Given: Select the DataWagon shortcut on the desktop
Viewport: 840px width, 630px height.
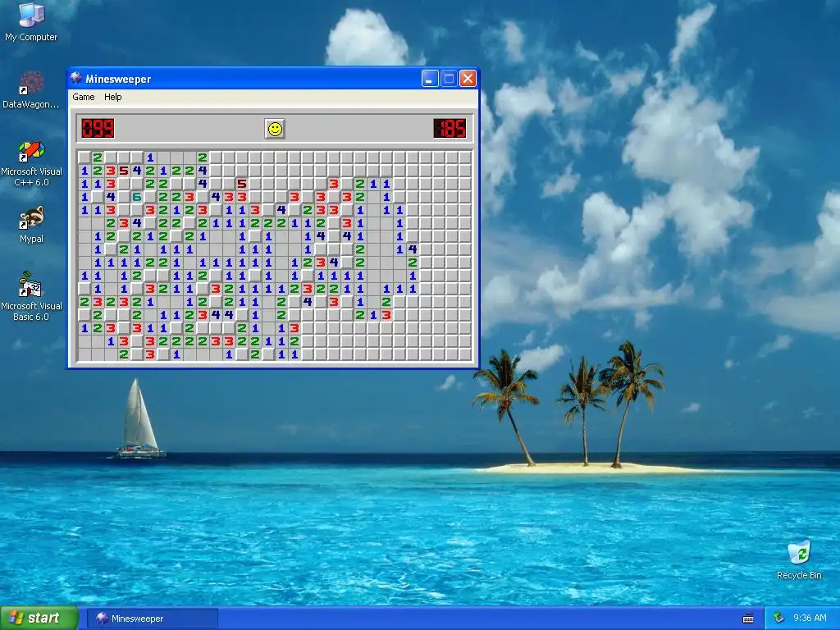Looking at the screenshot, I should point(31,90).
